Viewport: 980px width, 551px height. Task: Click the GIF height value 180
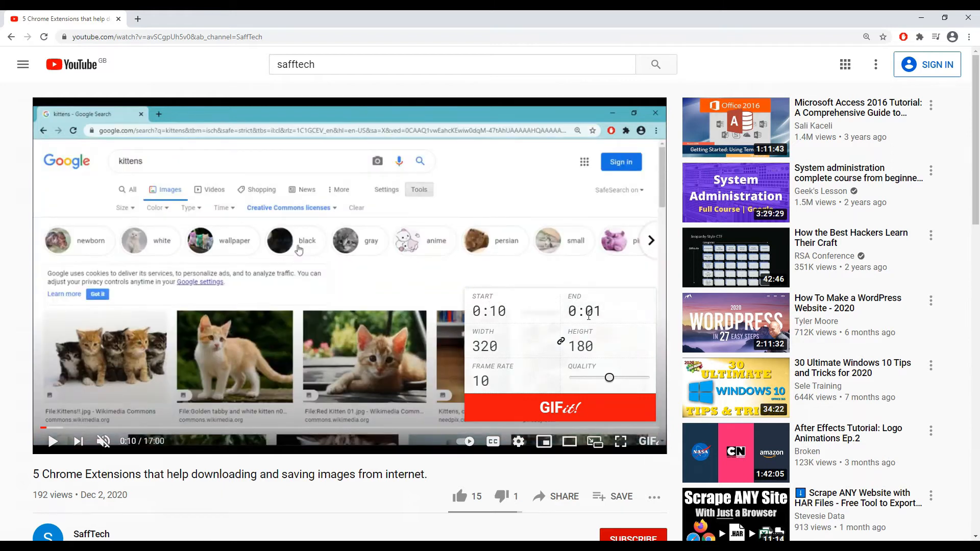(x=581, y=346)
